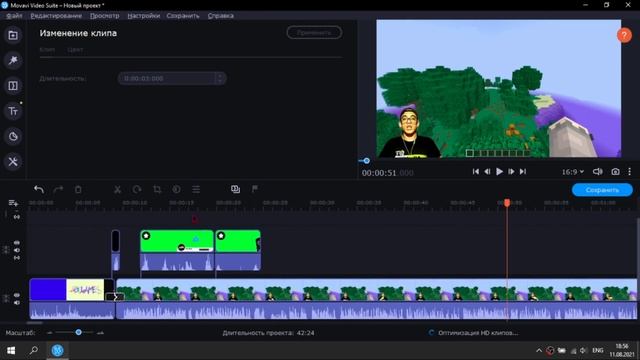Open the Редактирование menu
The height and width of the screenshot is (360, 640).
56,16
